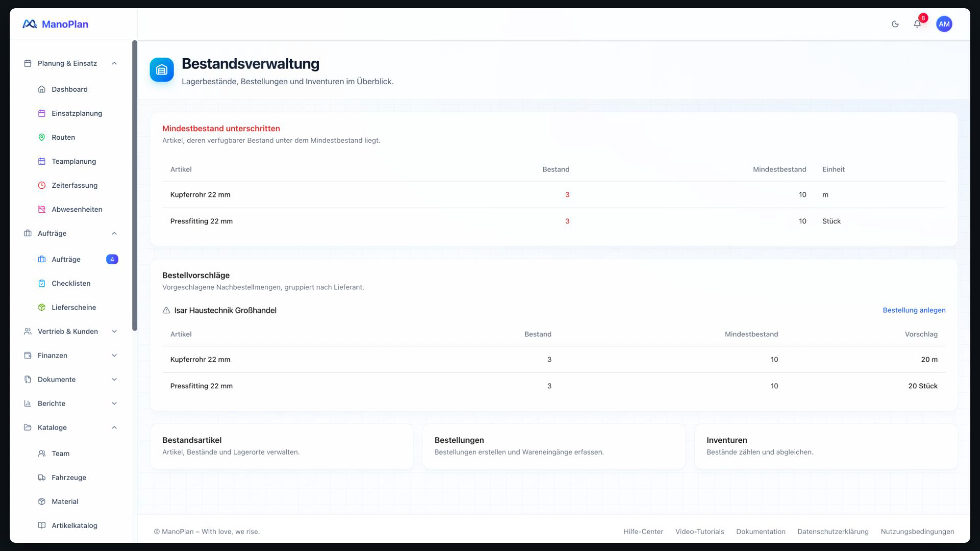Click the Bestandsverwaltung warehouse icon
The image size is (980, 551).
(162, 70)
